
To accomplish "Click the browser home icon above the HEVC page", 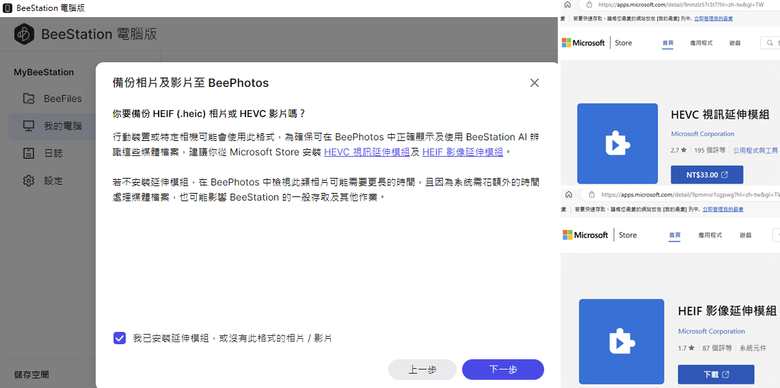I will tap(568, 4).
